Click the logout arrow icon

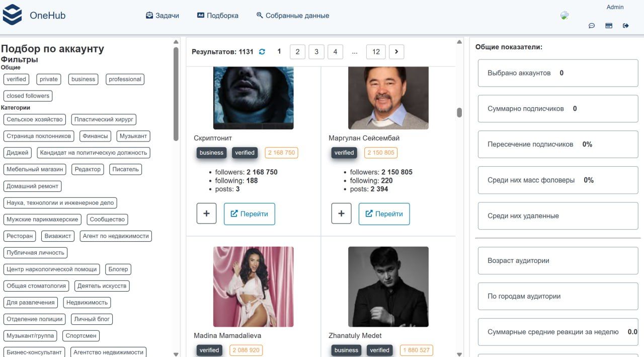[626, 26]
